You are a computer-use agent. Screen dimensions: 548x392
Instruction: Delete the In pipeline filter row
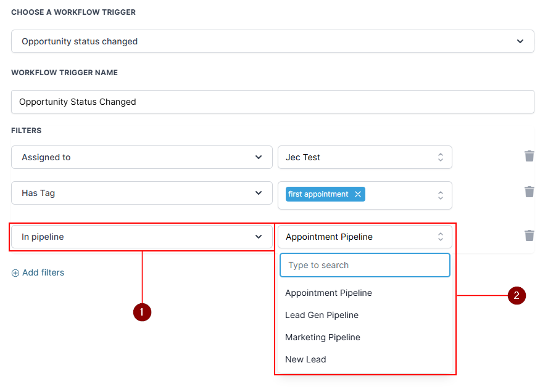tap(529, 235)
